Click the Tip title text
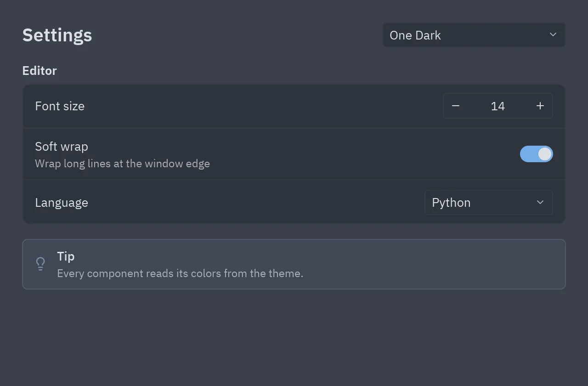The image size is (588, 386). [x=66, y=256]
